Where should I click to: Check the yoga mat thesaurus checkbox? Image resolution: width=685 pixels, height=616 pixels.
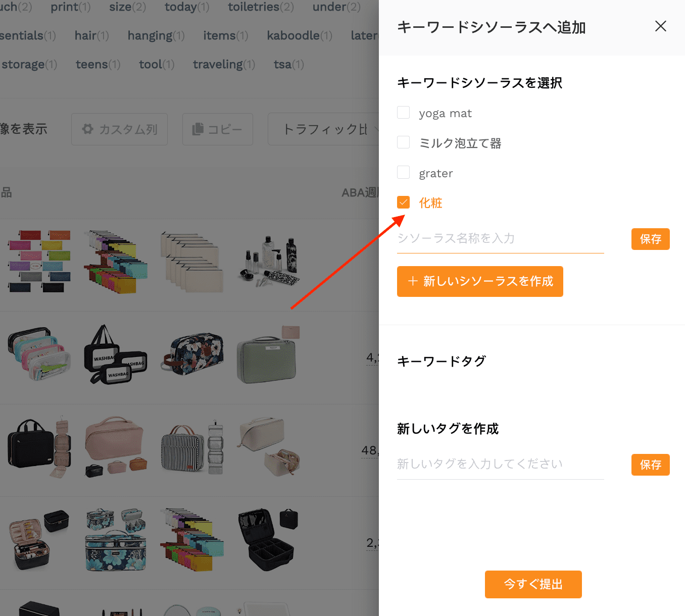403,113
